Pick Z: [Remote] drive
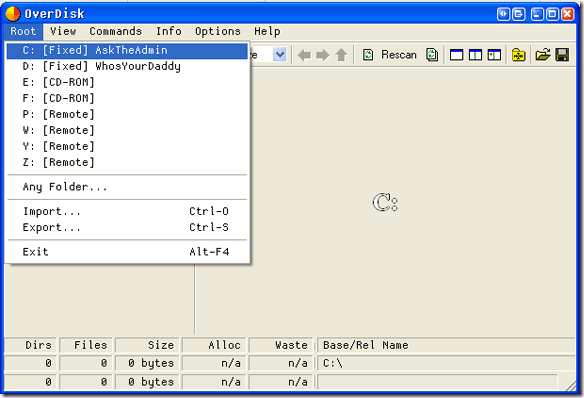 tap(127, 162)
